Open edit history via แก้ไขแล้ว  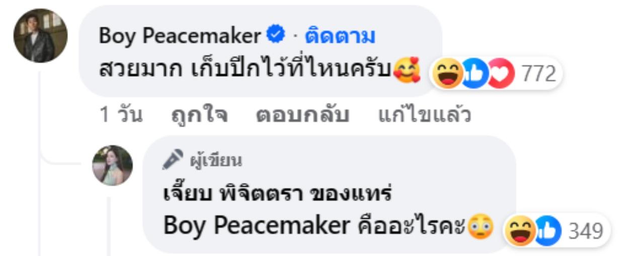(425, 115)
